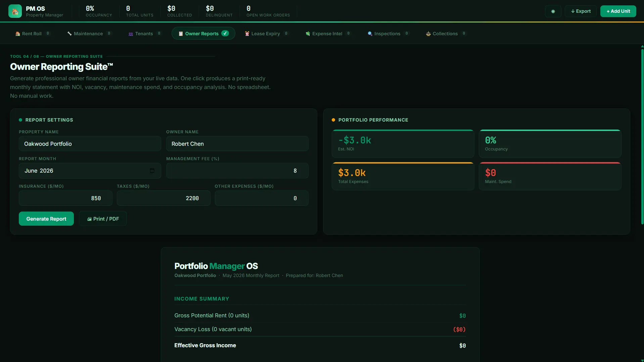Click the Total Units header stat
The height and width of the screenshot is (362, 644).
[140, 11]
